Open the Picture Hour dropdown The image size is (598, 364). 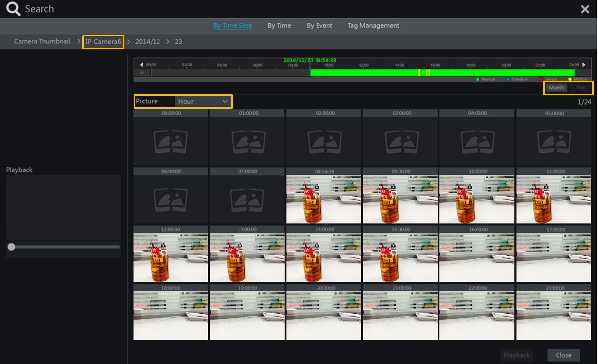pos(203,101)
